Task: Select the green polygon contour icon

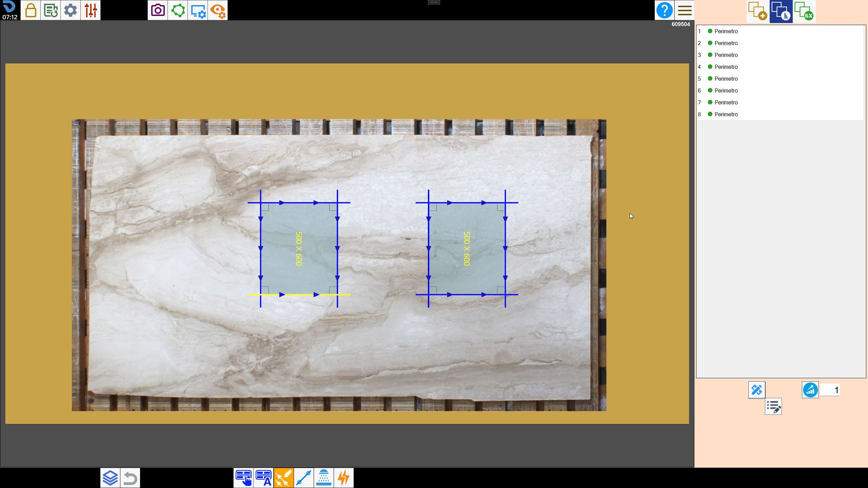Action: pos(178,10)
